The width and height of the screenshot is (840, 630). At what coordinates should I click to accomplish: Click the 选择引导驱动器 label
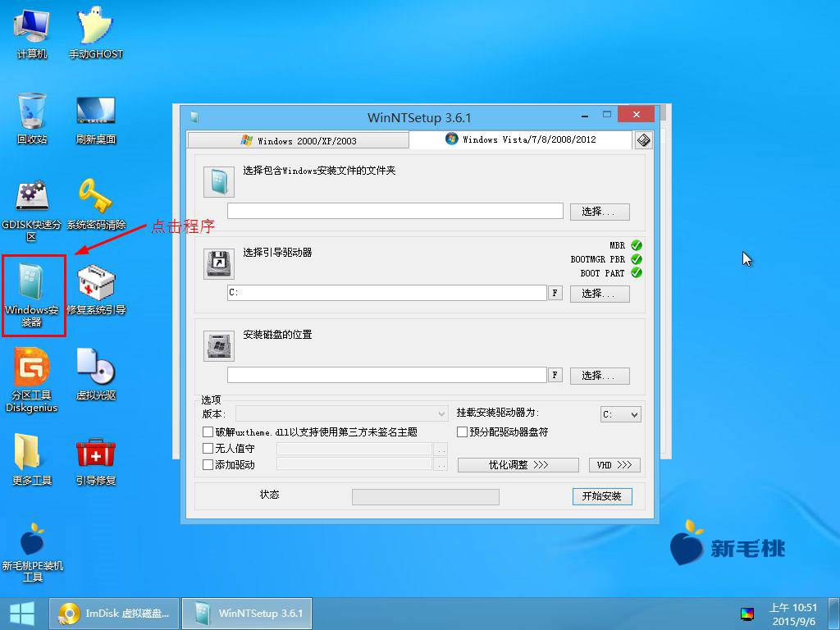277,253
